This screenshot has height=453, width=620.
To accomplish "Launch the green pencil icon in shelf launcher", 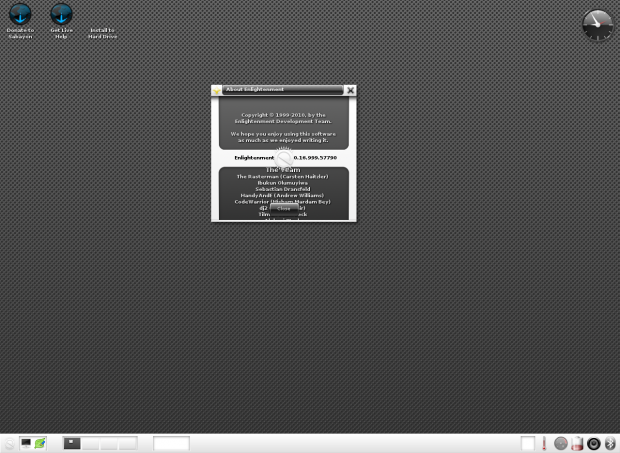I will pyautogui.click(x=40, y=443).
